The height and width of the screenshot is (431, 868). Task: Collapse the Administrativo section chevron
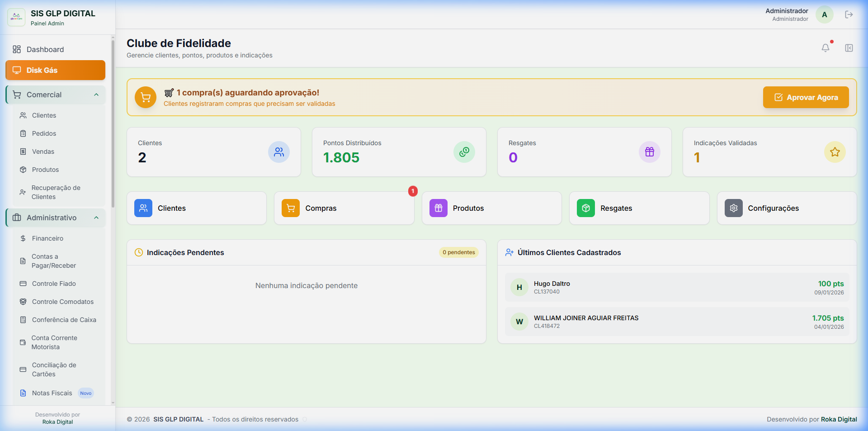click(96, 218)
